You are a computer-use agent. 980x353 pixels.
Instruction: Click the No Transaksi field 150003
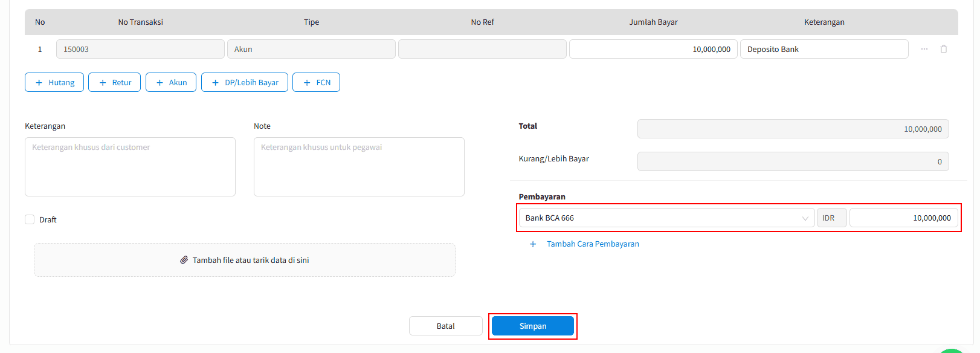[x=140, y=49]
